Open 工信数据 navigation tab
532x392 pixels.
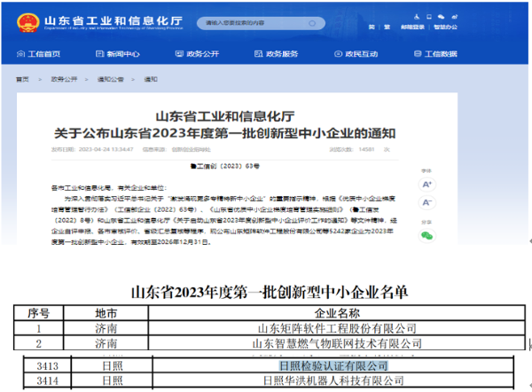pyautogui.click(x=435, y=53)
